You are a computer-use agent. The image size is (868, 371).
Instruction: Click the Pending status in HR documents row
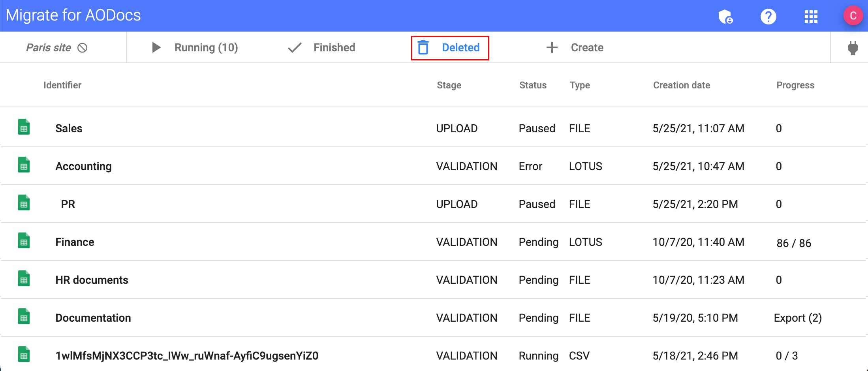pos(538,280)
